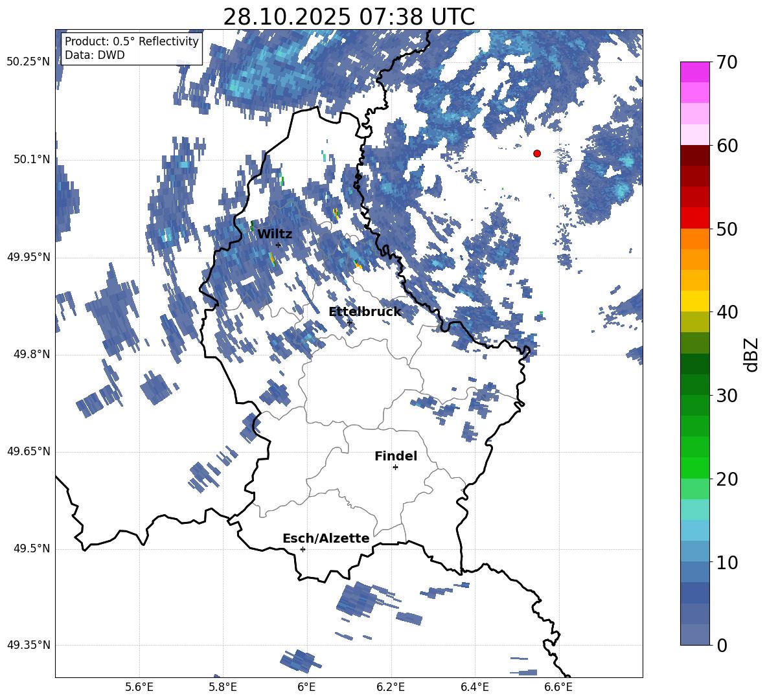Click the 'Data: DWD' text

coord(95,55)
